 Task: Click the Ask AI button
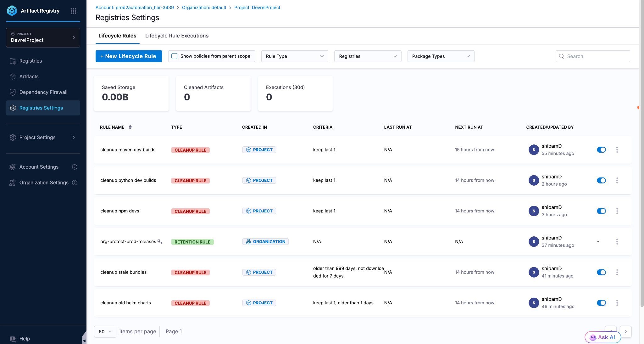pyautogui.click(x=603, y=337)
